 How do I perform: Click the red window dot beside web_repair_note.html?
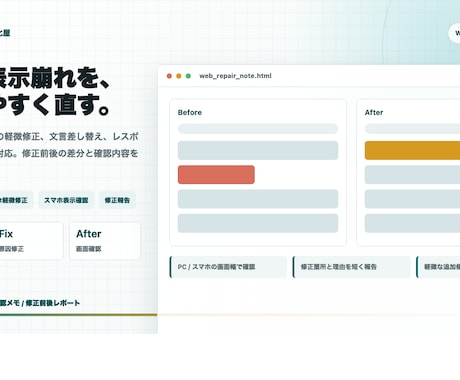pos(169,76)
